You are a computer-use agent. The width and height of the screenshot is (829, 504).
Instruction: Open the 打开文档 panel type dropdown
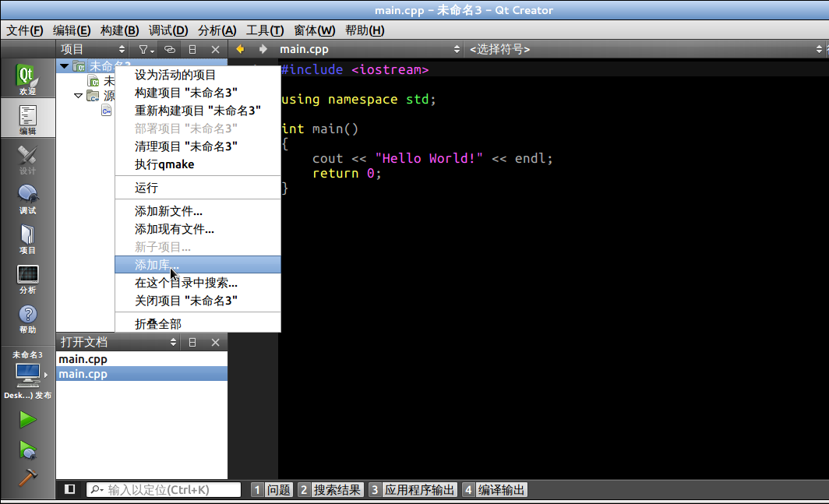pos(118,342)
